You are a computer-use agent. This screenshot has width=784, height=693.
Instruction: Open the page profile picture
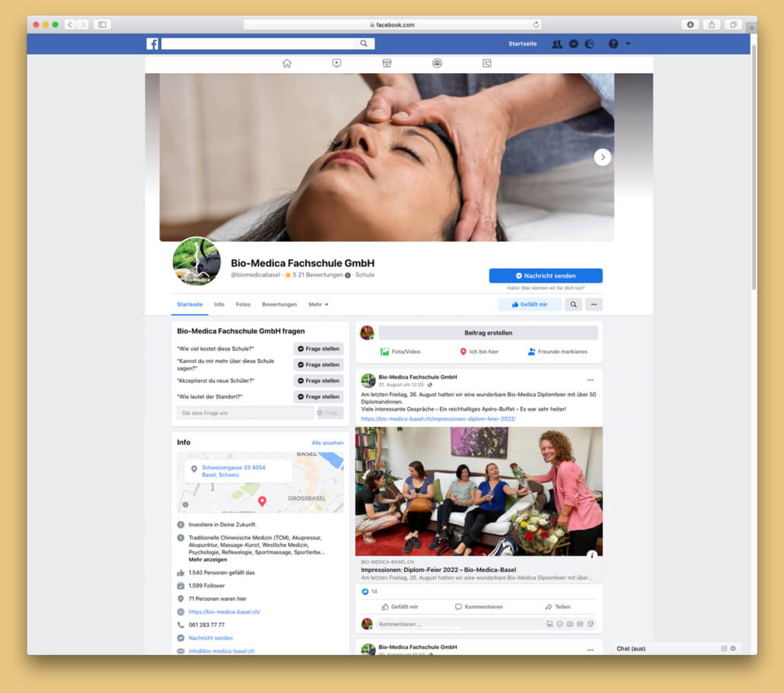coord(196,262)
